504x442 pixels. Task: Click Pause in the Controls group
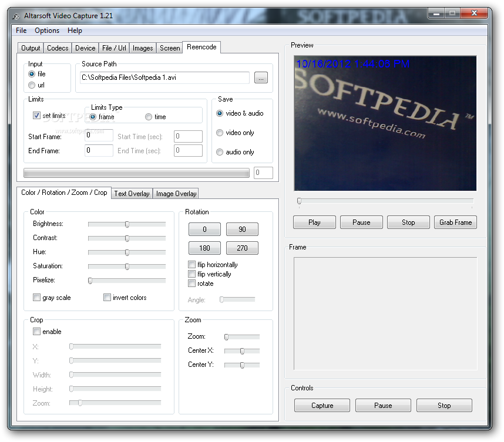pyautogui.click(x=383, y=406)
